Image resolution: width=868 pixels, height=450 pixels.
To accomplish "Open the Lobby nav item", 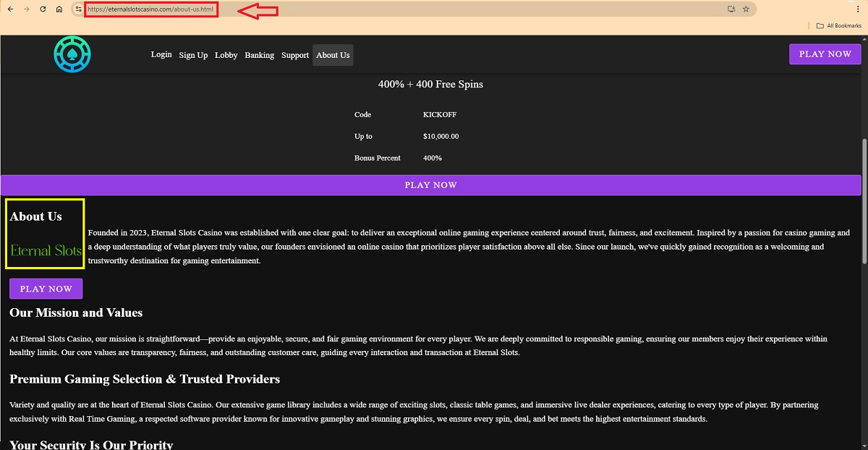I will tap(226, 55).
